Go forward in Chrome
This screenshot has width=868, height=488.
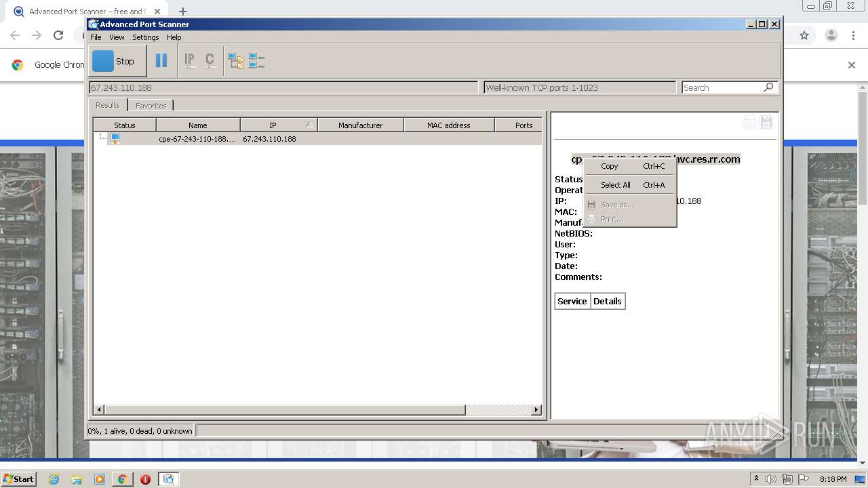[37, 35]
